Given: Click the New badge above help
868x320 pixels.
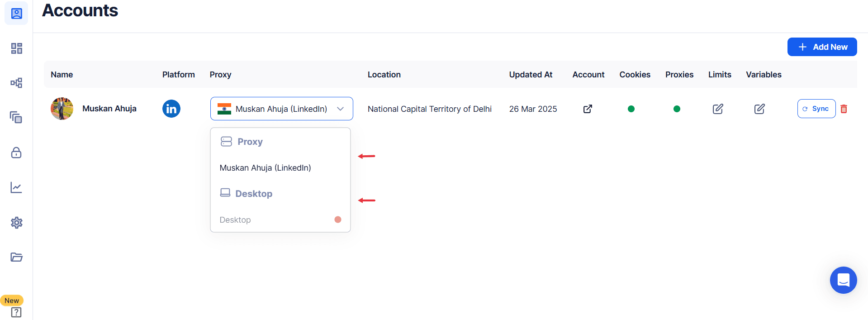Looking at the screenshot, I should (12, 301).
